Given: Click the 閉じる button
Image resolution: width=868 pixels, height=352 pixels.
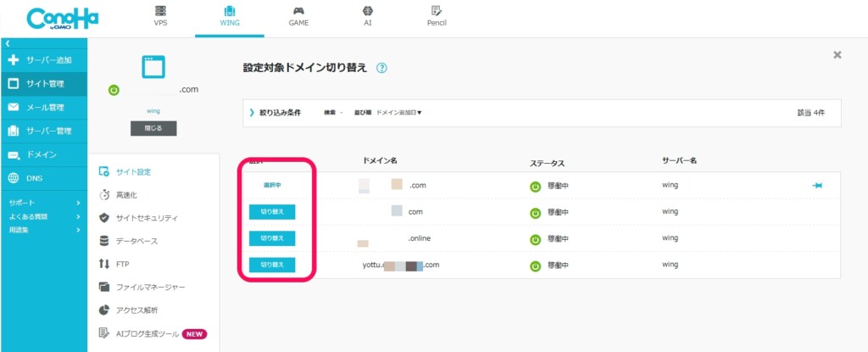Looking at the screenshot, I should click(x=153, y=128).
